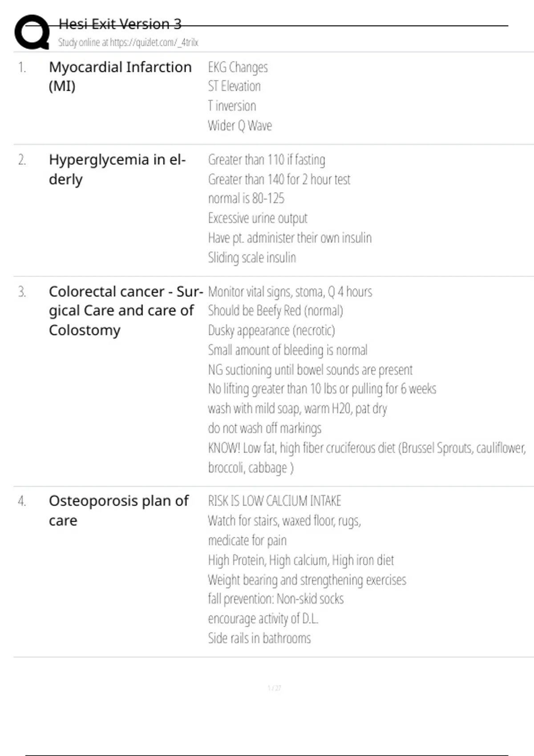The width and height of the screenshot is (534, 756).
Task: Select the Sliding scale insulin line
Action: coord(251,257)
